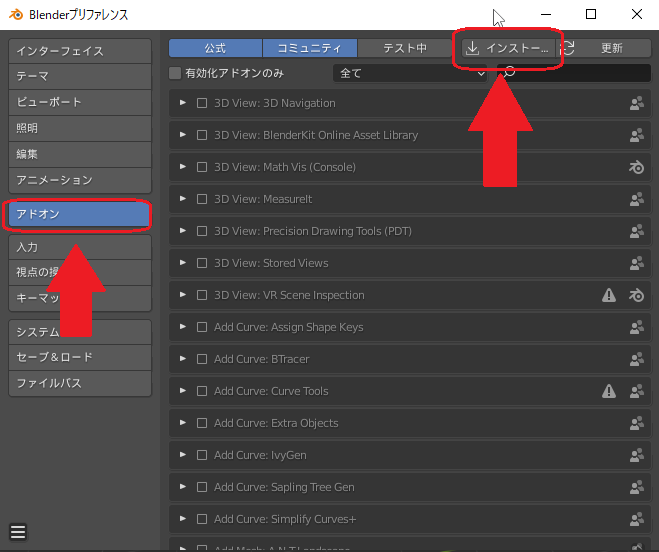Toggle テスト中 support level filter
The width and height of the screenshot is (659, 552).
(405, 48)
